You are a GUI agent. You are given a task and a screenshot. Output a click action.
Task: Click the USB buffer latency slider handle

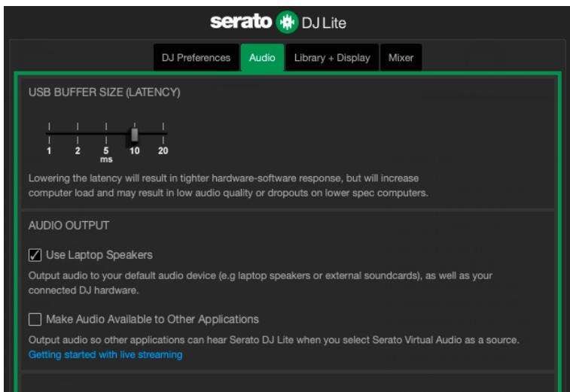(135, 135)
